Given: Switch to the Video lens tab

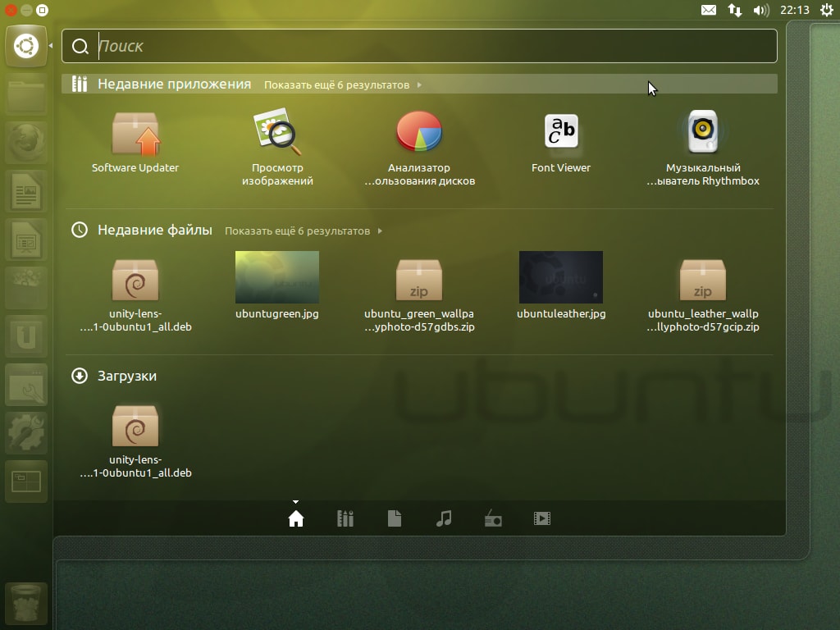Looking at the screenshot, I should pyautogui.click(x=542, y=518).
